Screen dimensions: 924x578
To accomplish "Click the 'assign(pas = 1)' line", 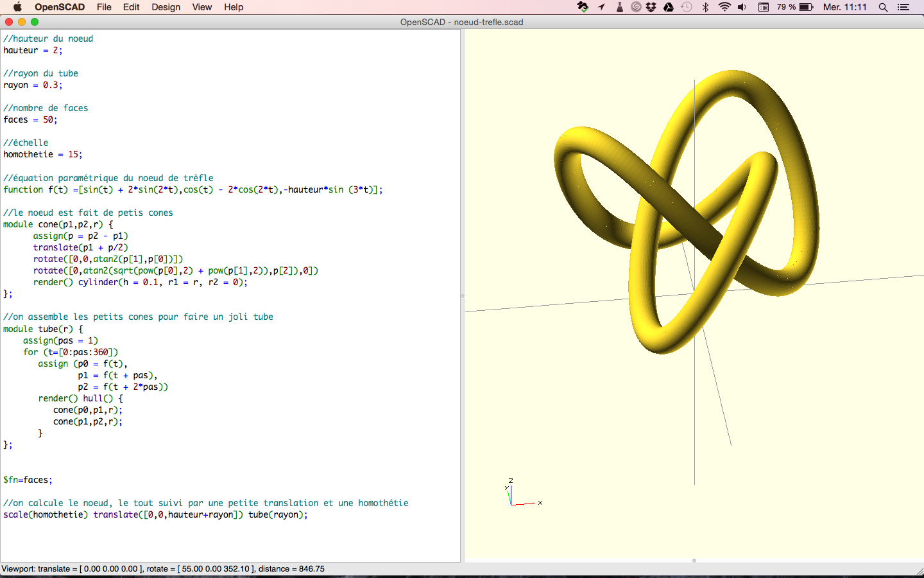I will tap(61, 340).
